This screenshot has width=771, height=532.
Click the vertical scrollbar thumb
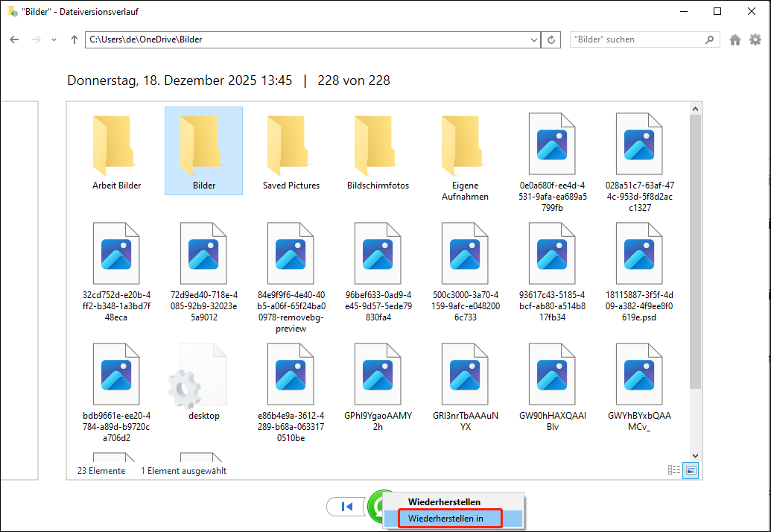coord(695,252)
